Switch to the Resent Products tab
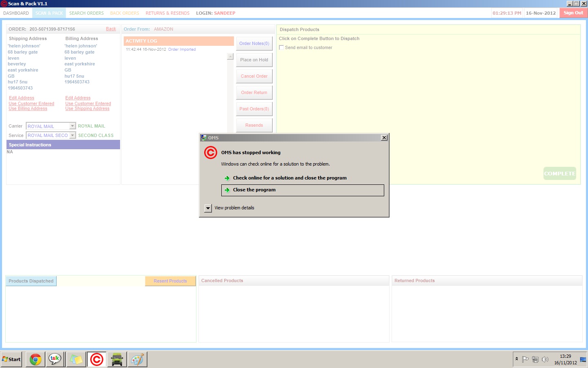 [x=170, y=281]
